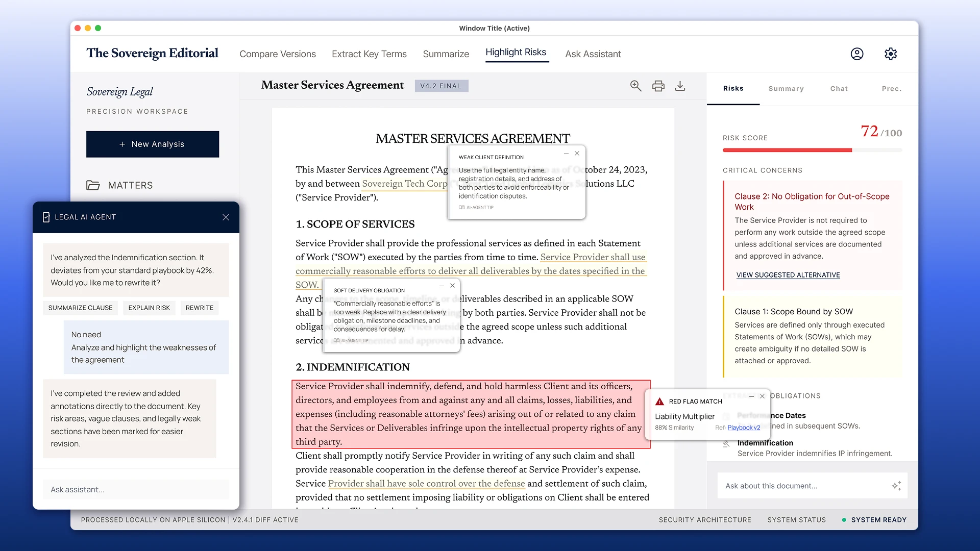Click the sparkle AI icon in the ask field
Image resolution: width=980 pixels, height=551 pixels.
click(x=897, y=486)
